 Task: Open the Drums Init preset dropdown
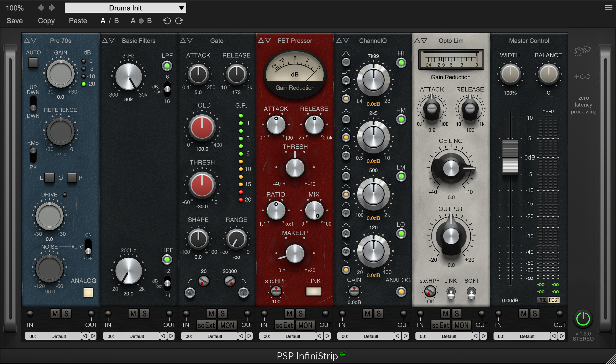pos(126,8)
